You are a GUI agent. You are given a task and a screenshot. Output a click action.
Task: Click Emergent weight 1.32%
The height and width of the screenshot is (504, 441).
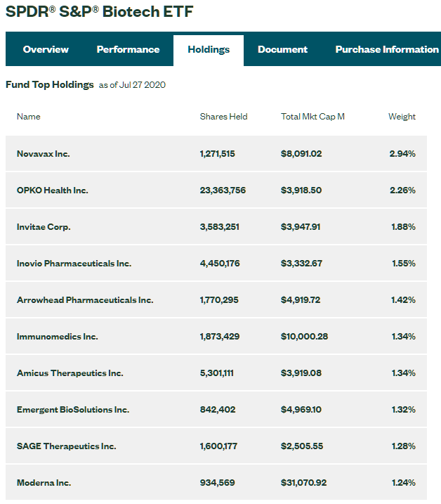point(403,410)
